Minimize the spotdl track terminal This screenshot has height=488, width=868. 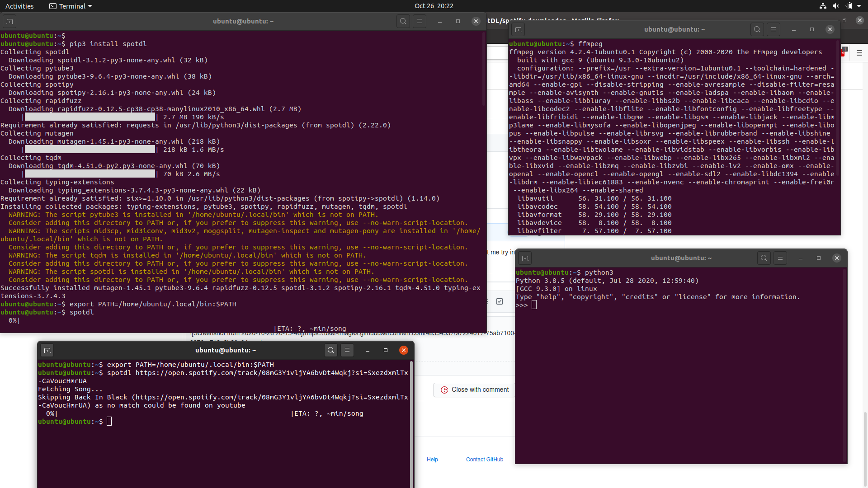coord(368,350)
